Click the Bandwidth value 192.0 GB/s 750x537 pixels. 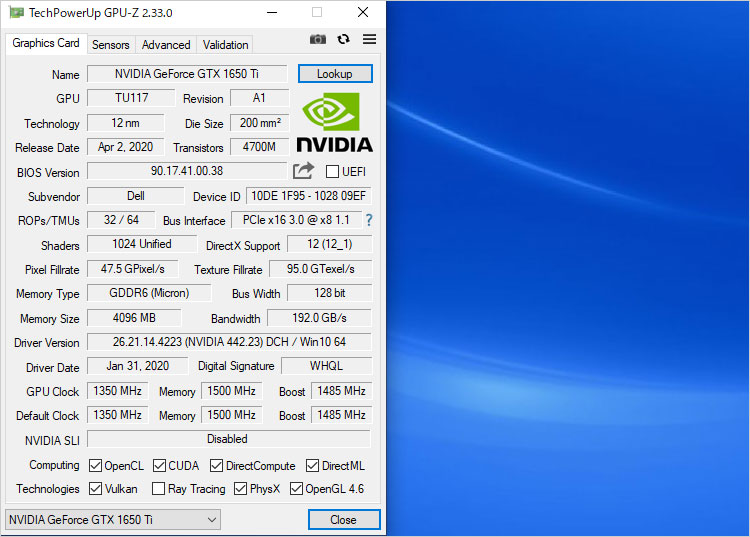click(320, 318)
